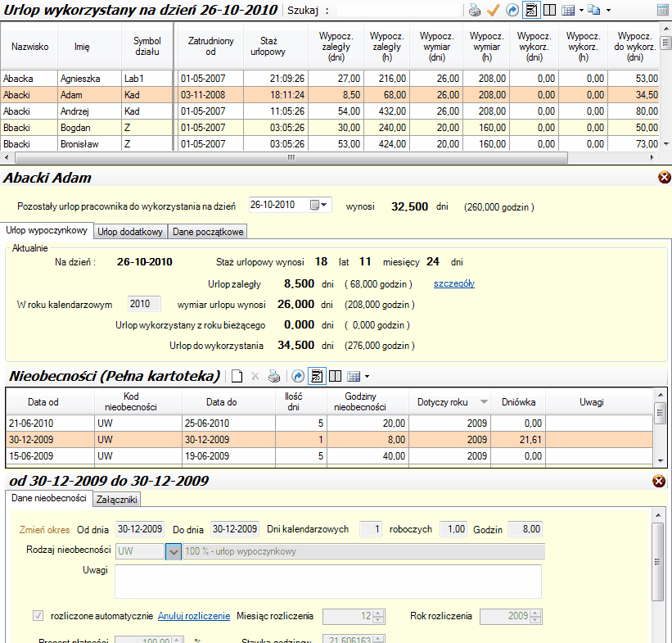Screen dimensions: 672x643
Task: Switch to the Urlop dodatkowy tab
Action: click(x=130, y=232)
